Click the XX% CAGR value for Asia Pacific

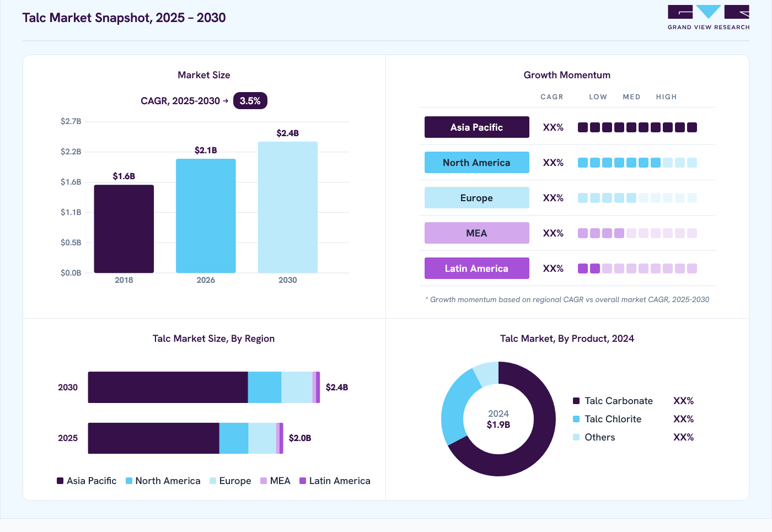click(553, 127)
